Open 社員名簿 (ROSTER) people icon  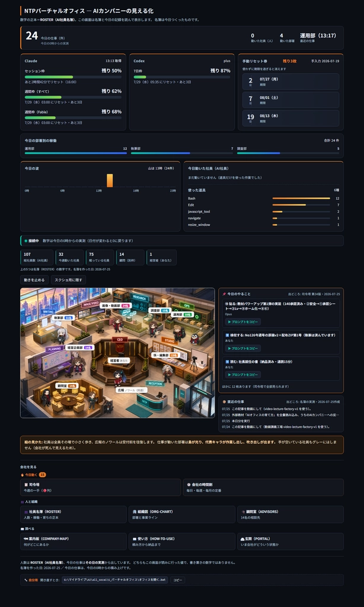click(x=26, y=512)
